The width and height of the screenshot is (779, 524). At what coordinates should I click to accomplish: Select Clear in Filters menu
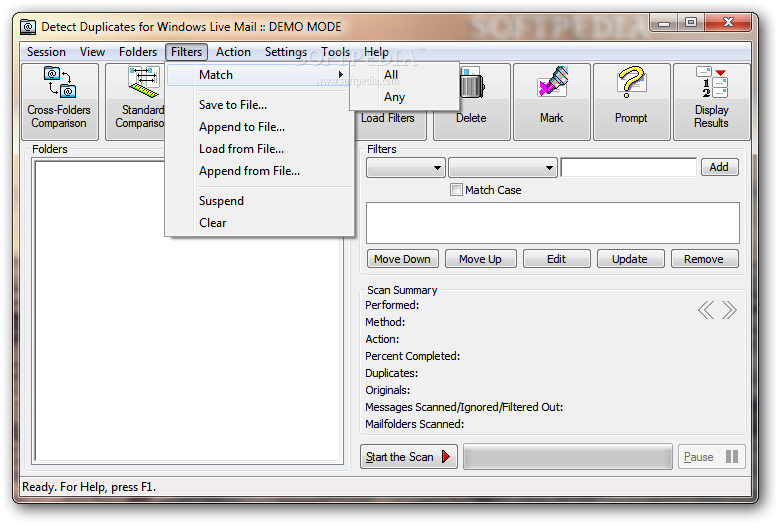pos(260,223)
